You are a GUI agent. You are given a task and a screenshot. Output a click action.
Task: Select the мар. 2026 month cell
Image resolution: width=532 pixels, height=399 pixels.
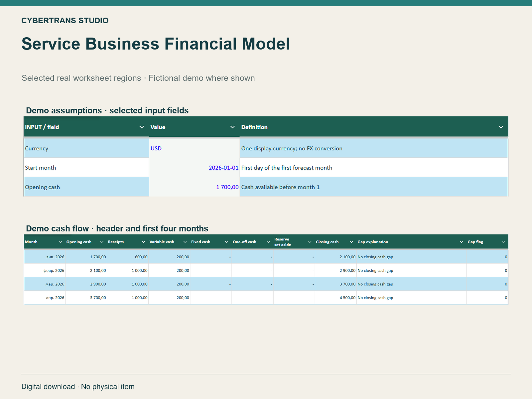click(x=45, y=284)
